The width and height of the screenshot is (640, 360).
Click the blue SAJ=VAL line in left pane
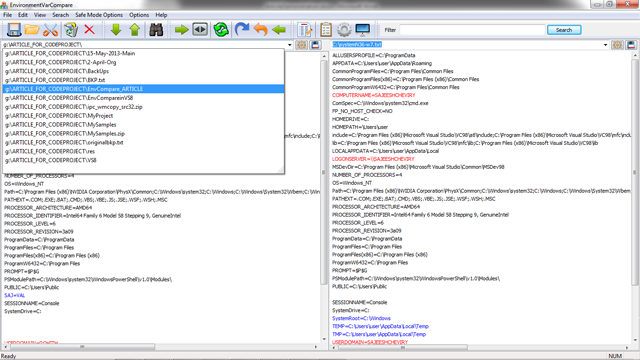tap(14, 295)
